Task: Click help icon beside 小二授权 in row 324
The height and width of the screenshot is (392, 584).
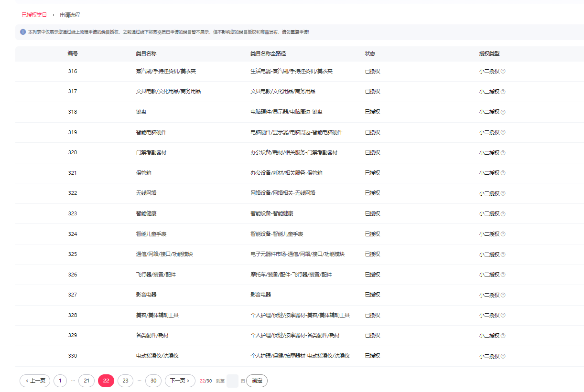Action: [503, 234]
